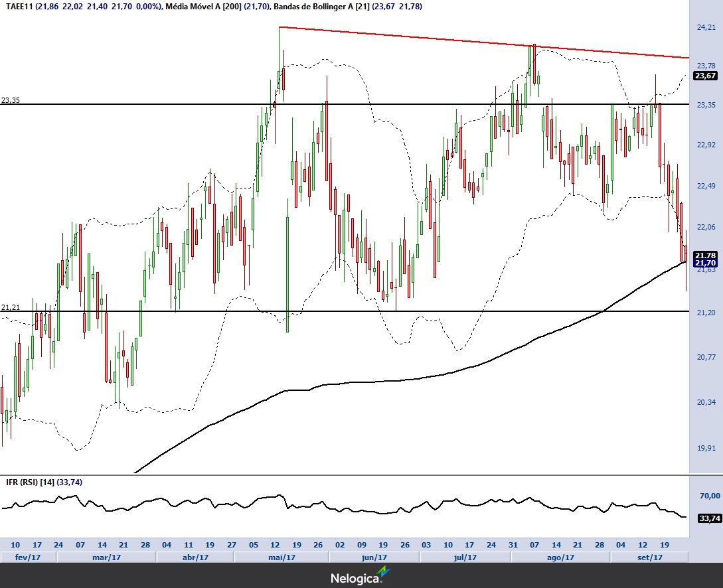
Task: Select the TAEE11 ticker label
Action: 19,6
